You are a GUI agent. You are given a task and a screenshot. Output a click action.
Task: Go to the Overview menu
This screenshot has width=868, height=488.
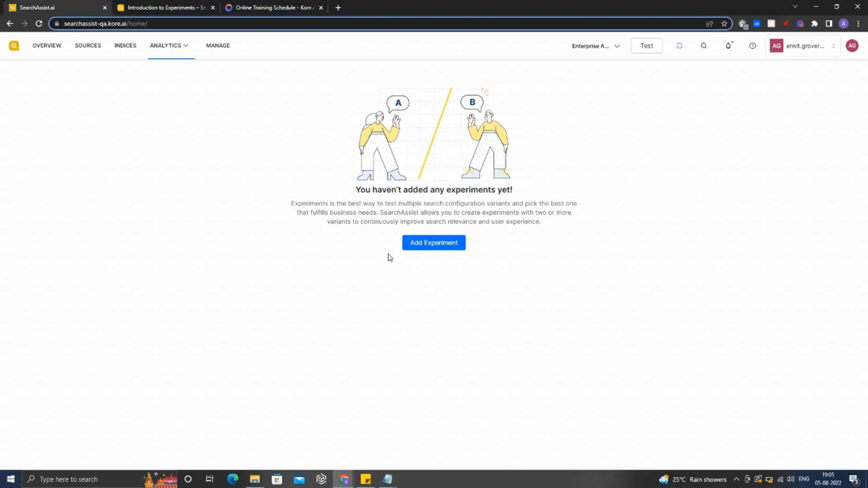tap(47, 46)
